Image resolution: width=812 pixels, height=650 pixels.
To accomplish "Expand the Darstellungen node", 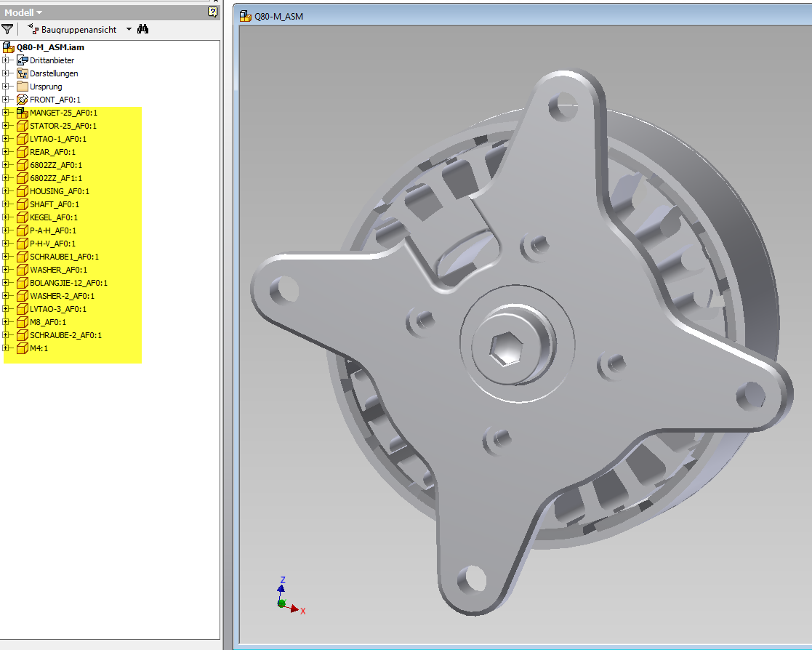I will point(5,73).
